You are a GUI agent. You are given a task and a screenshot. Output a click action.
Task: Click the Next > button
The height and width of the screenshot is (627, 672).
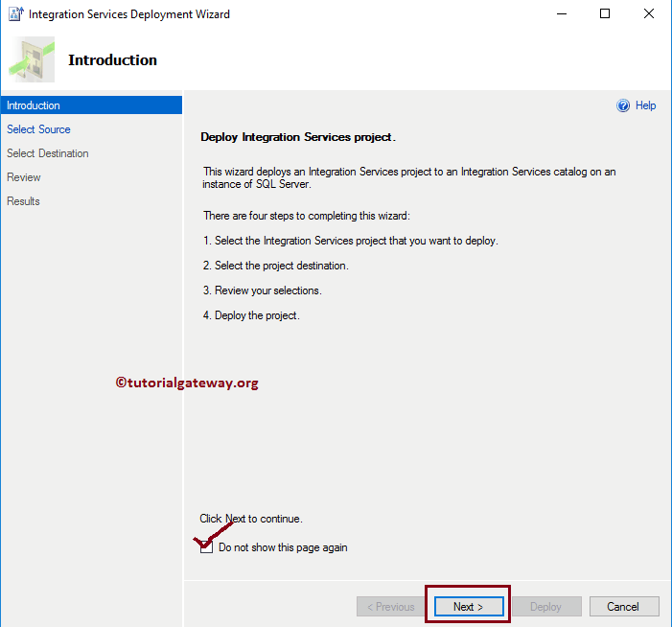click(x=469, y=607)
